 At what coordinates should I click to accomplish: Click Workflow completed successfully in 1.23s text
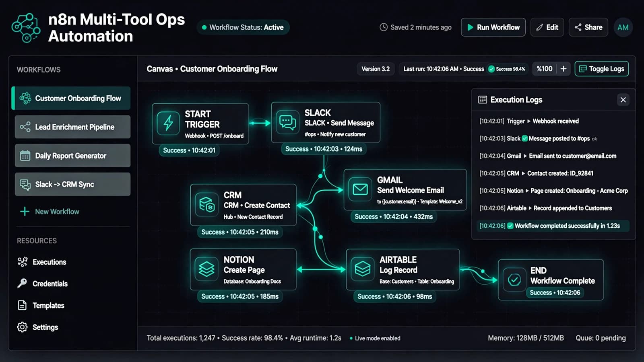[x=567, y=226]
